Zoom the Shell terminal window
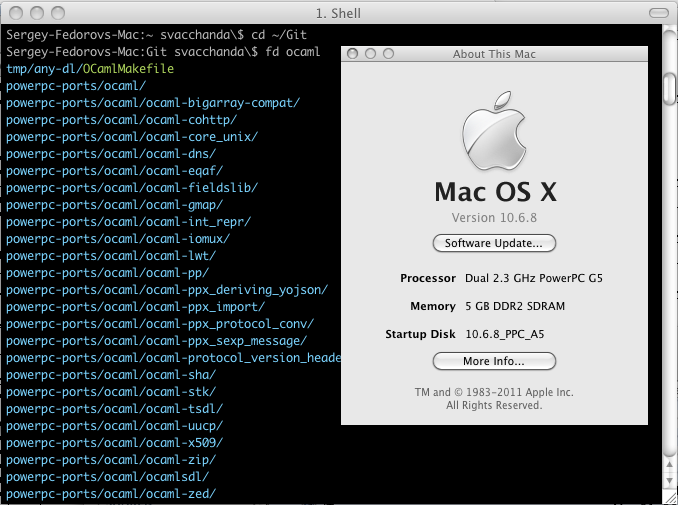The height and width of the screenshot is (505, 678). point(58,13)
